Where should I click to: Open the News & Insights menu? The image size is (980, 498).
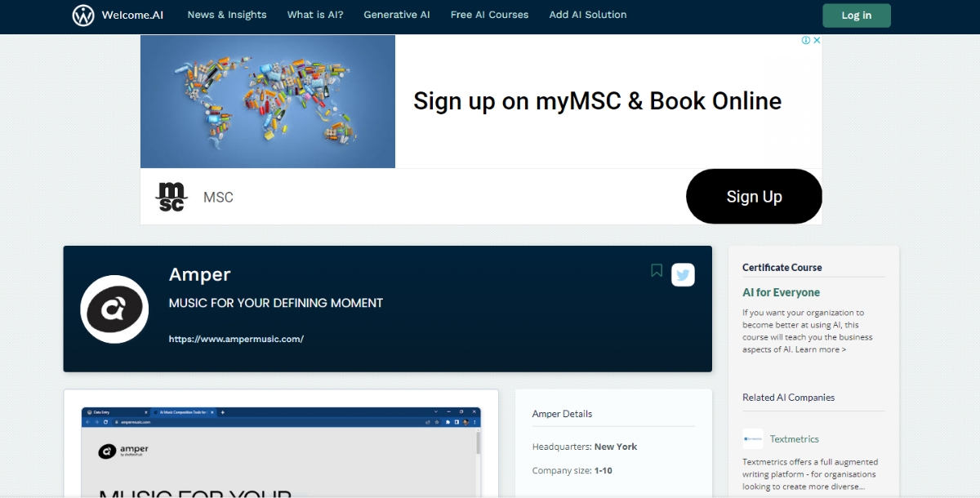click(227, 15)
